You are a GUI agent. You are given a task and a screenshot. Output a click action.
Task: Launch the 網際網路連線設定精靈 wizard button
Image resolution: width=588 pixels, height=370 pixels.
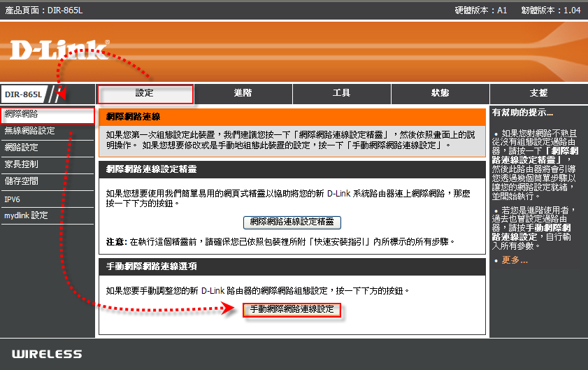pyautogui.click(x=292, y=222)
